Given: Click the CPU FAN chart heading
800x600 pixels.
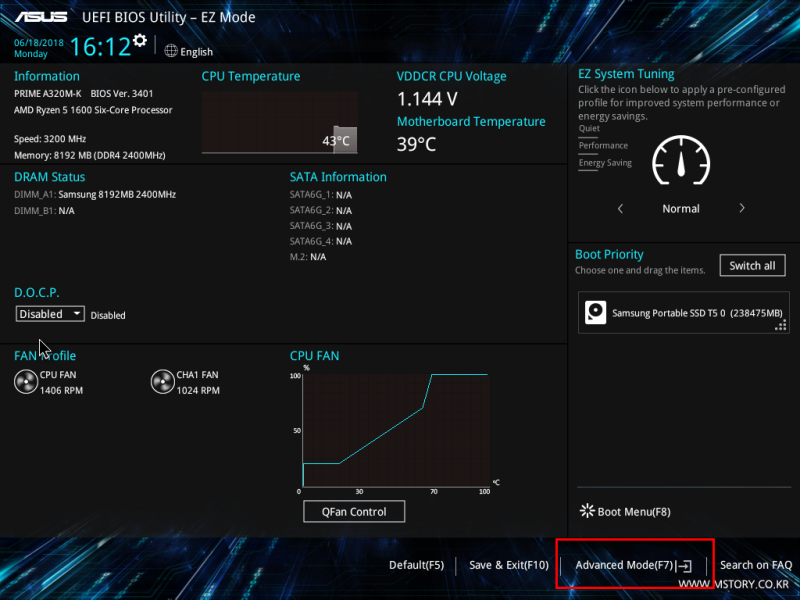Looking at the screenshot, I should click(x=314, y=356).
